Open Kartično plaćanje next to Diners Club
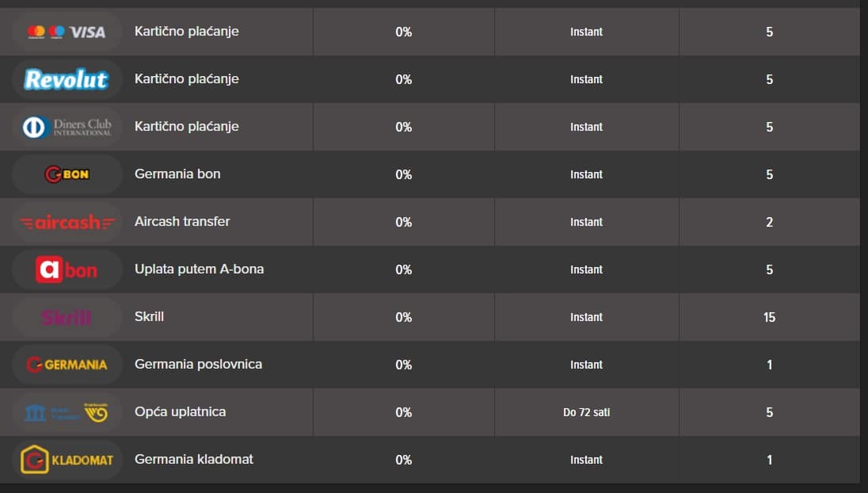868x493 pixels. (187, 127)
